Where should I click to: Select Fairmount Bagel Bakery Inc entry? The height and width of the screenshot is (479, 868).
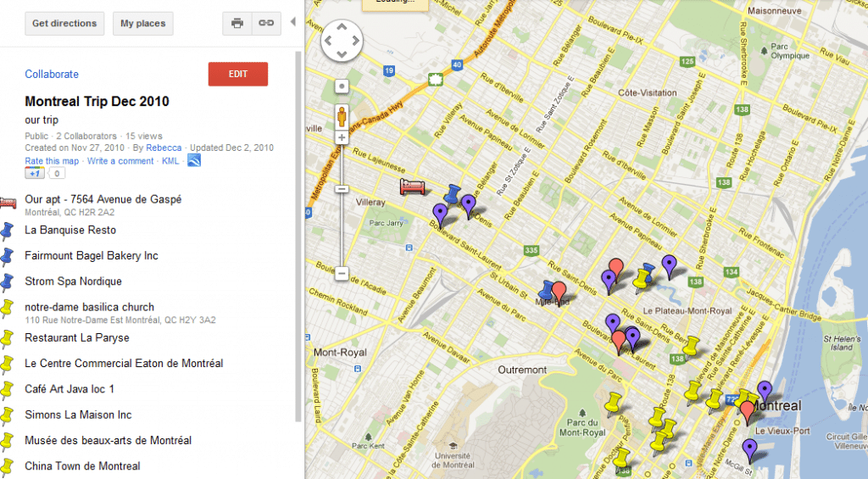tap(92, 256)
